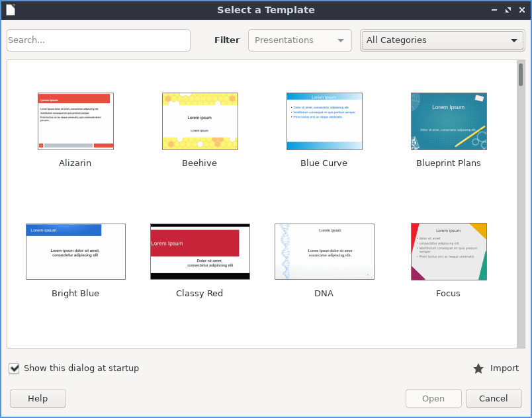
Task: Open the All Categories dropdown
Action: [x=442, y=40]
